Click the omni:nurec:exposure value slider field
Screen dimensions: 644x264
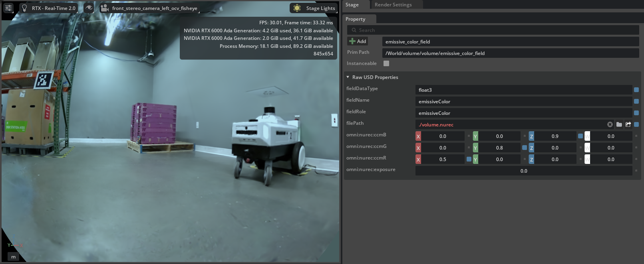click(523, 171)
